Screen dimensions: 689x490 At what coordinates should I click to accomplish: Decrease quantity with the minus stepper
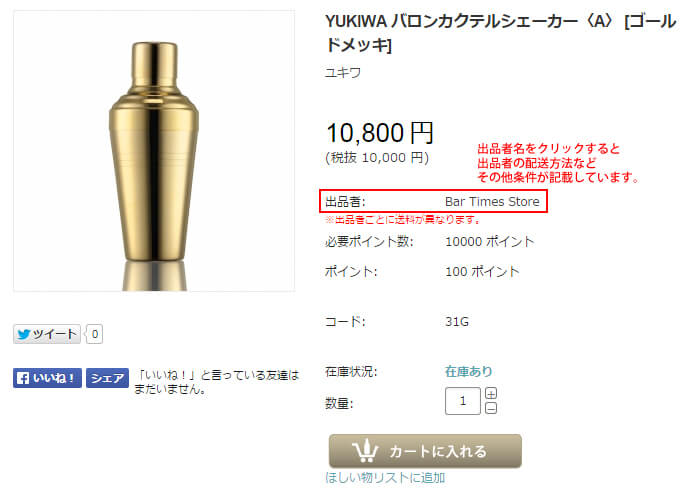[x=491, y=408]
